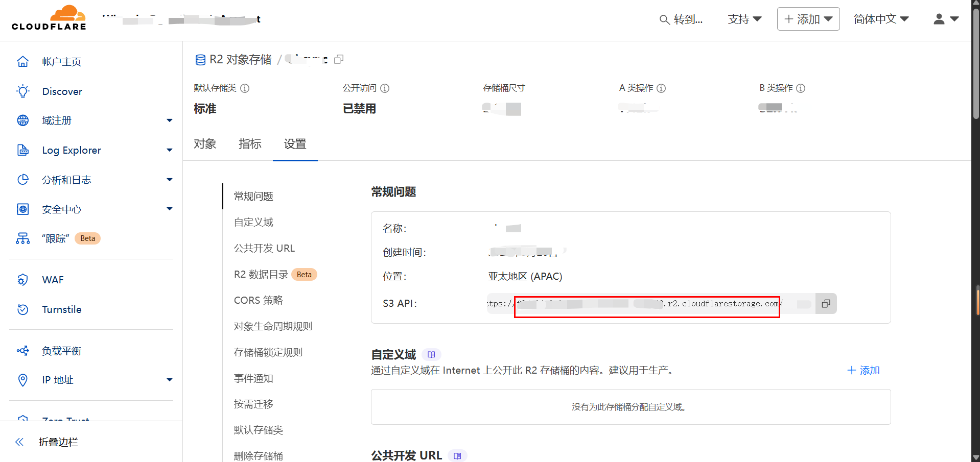Open 删除存储桶 settings section
980x462 pixels.
coord(259,456)
